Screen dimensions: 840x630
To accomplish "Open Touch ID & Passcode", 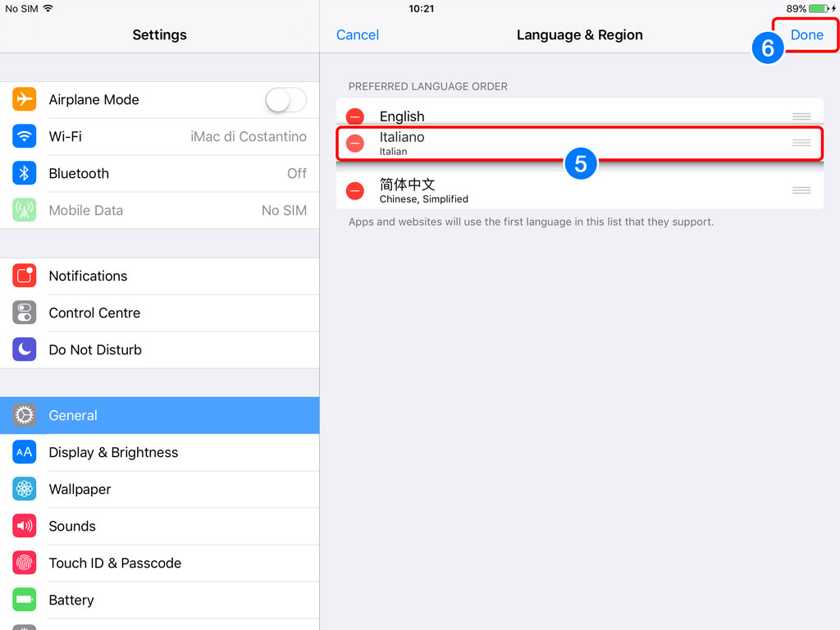I will click(x=160, y=563).
